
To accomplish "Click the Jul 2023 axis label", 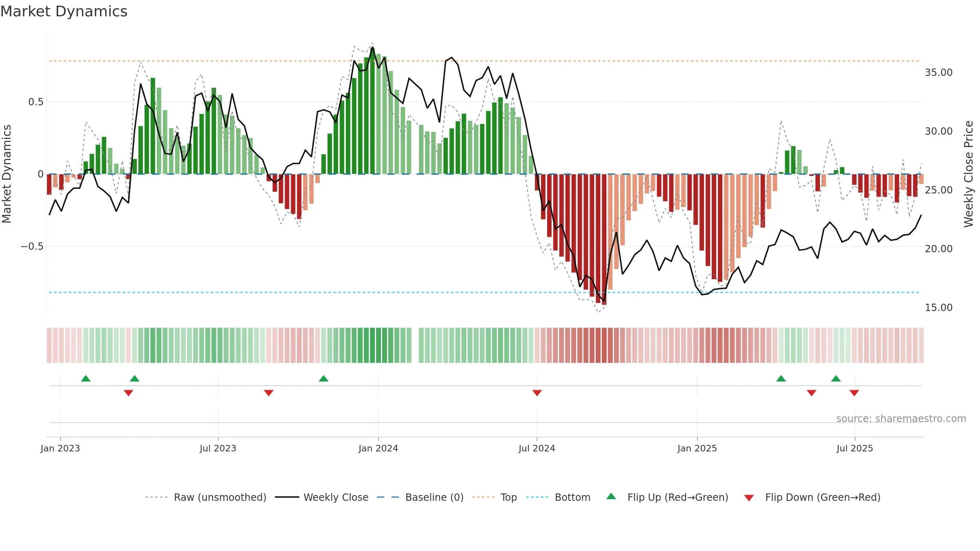I will (x=218, y=448).
